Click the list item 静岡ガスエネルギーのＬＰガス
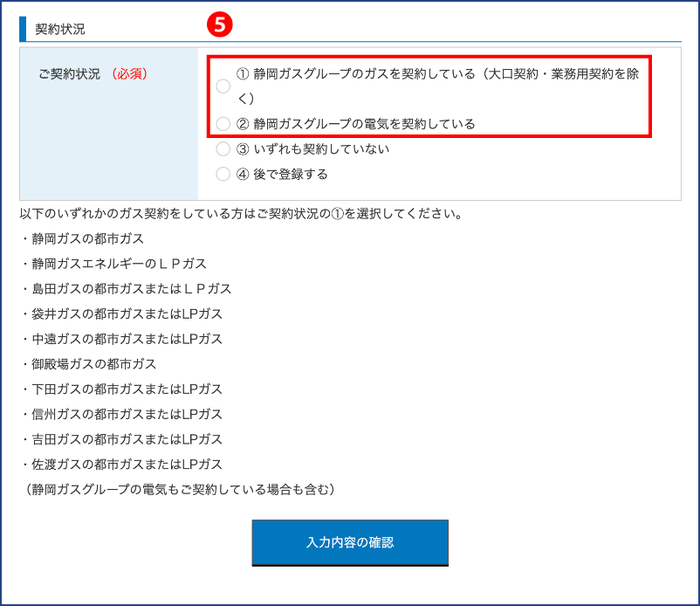Viewport: 700px width, 606px height. coord(113,264)
